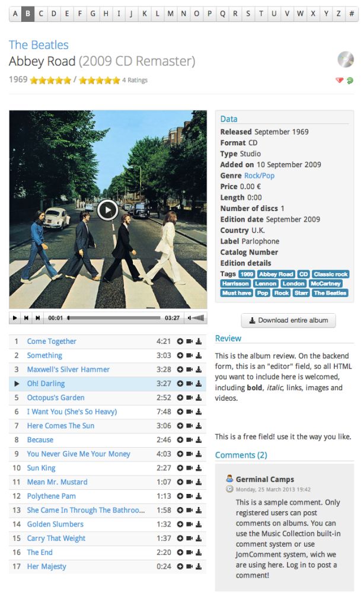Click the Download entire album button

click(288, 320)
